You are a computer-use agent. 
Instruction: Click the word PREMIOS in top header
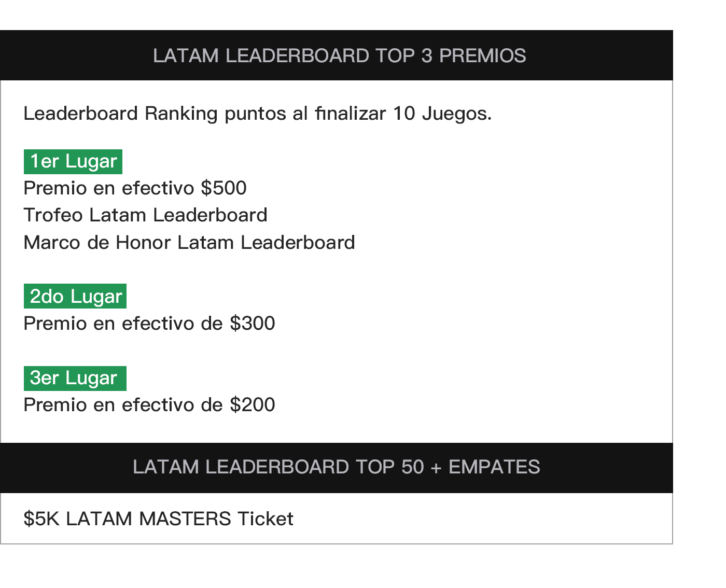tap(483, 56)
